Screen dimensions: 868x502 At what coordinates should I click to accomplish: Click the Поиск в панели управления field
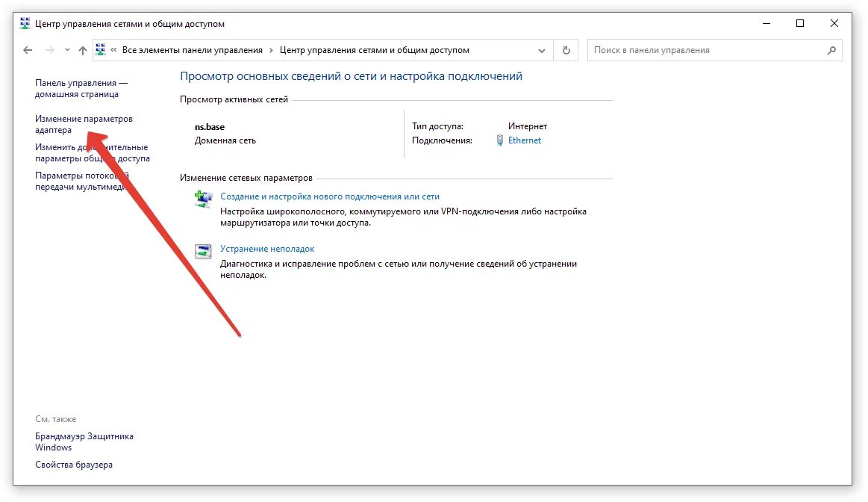705,51
